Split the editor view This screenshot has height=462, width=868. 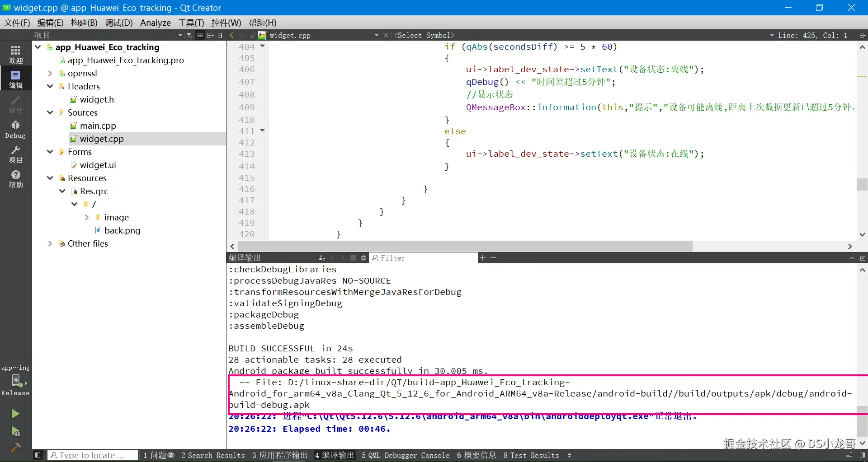tap(862, 35)
